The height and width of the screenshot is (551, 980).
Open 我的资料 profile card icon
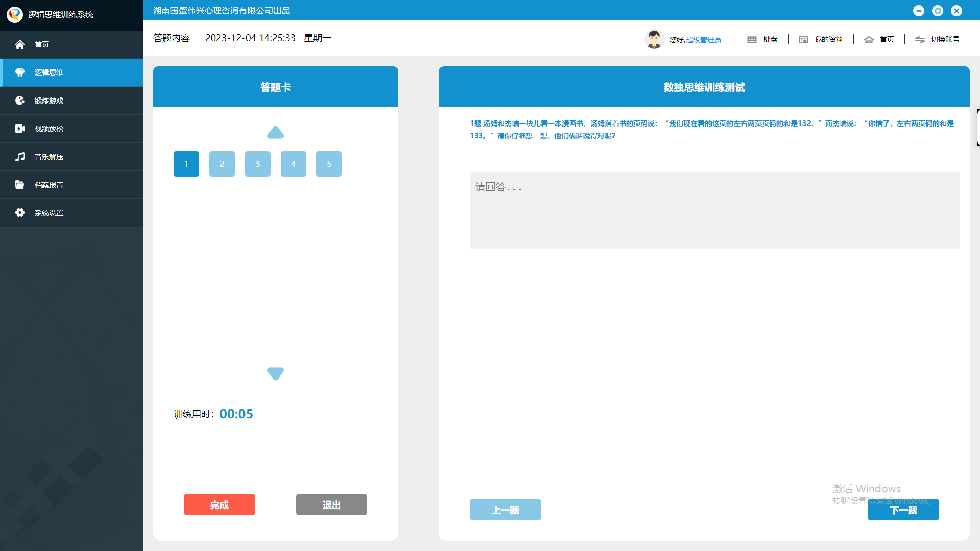(x=803, y=40)
